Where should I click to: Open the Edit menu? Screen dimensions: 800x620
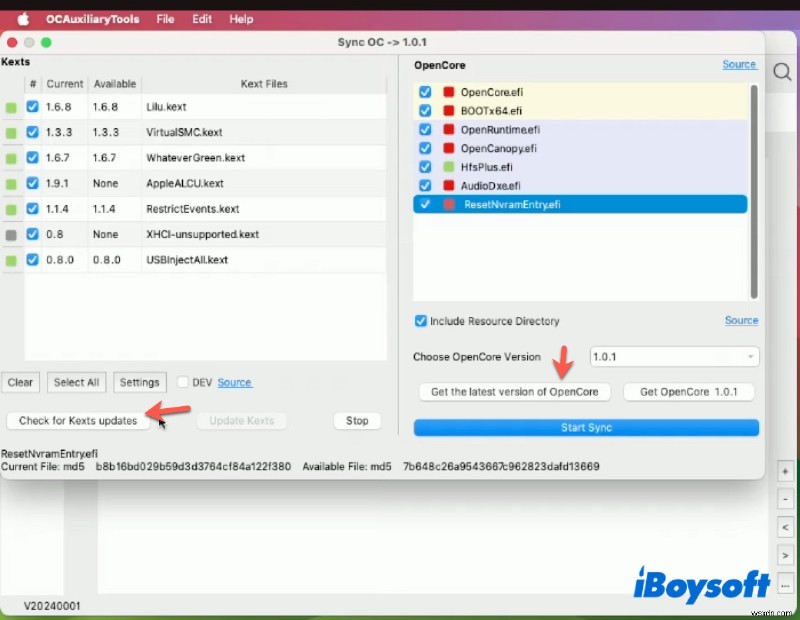[x=202, y=19]
